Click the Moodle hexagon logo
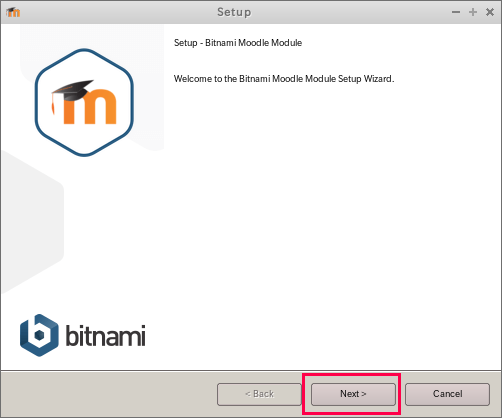This screenshot has width=502, height=418. pyautogui.click(x=84, y=102)
